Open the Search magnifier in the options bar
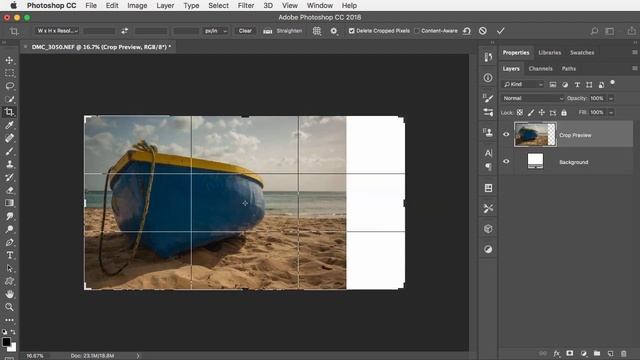The height and width of the screenshot is (360, 640). 594,31
